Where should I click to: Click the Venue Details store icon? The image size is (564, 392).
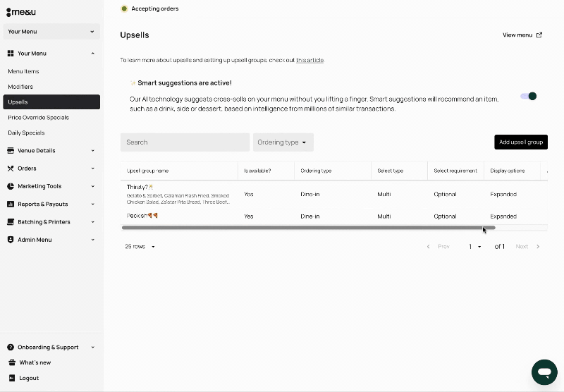tap(11, 150)
